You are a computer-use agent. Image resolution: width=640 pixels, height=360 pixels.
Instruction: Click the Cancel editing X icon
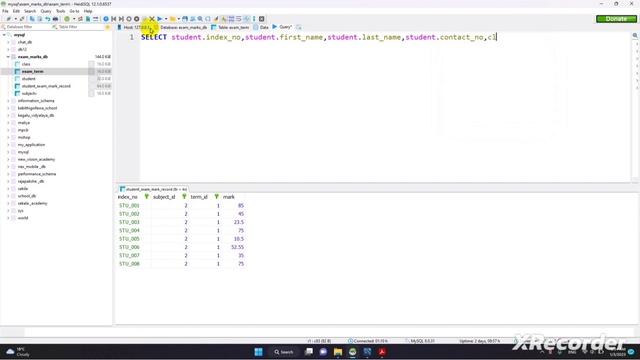152,19
